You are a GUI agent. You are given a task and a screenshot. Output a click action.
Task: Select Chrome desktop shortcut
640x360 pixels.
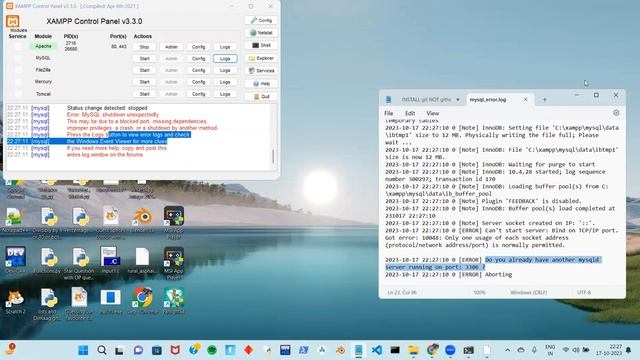pos(142,301)
